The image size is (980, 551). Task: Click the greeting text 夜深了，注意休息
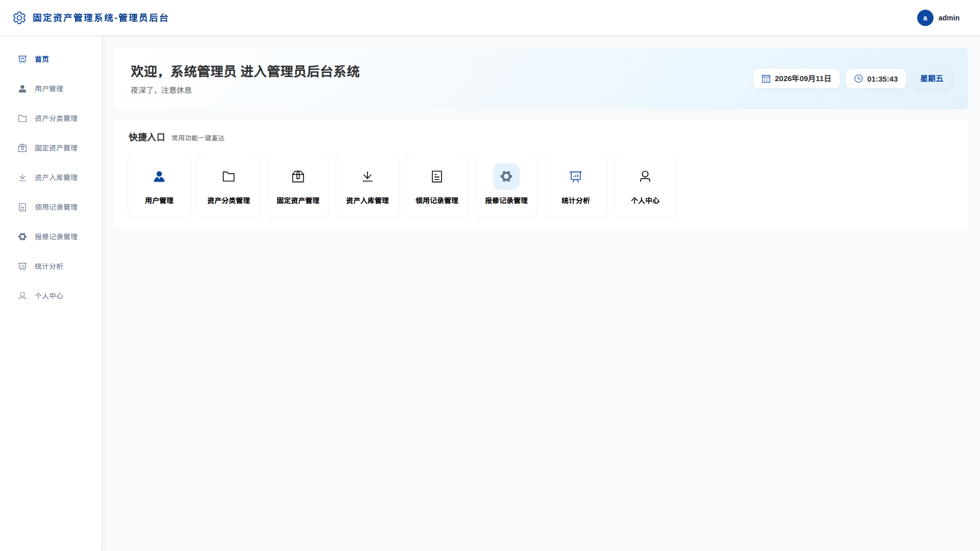(x=161, y=90)
